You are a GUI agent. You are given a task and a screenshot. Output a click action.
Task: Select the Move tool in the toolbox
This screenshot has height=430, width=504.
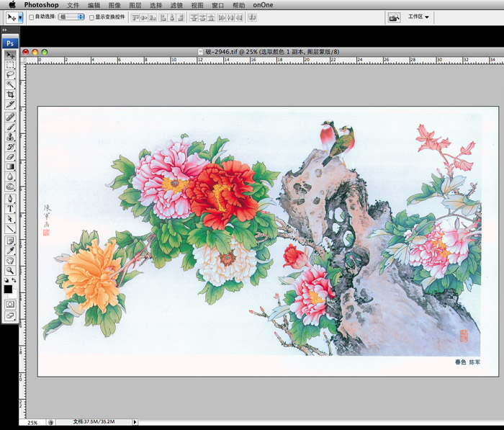pos(10,55)
